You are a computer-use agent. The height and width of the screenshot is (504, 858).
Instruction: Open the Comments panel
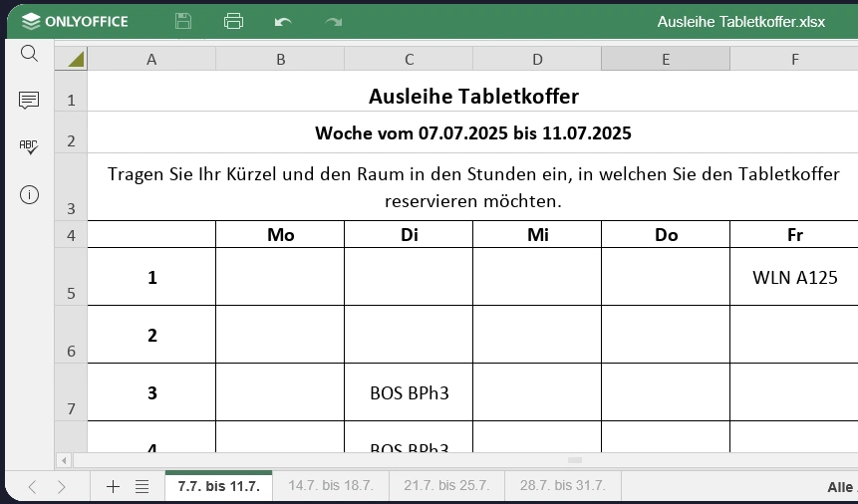[29, 100]
